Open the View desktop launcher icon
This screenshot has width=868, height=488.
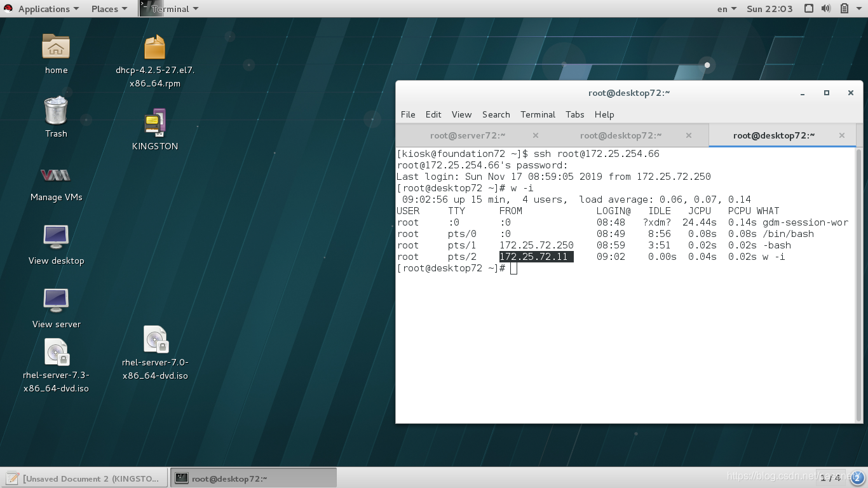click(x=56, y=237)
